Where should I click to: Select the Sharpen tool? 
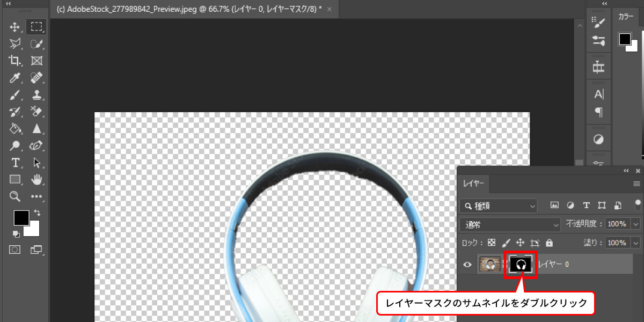tap(36, 129)
